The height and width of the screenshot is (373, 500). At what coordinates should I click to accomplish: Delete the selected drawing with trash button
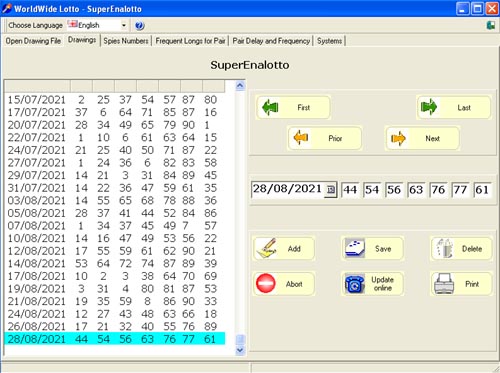click(x=461, y=249)
